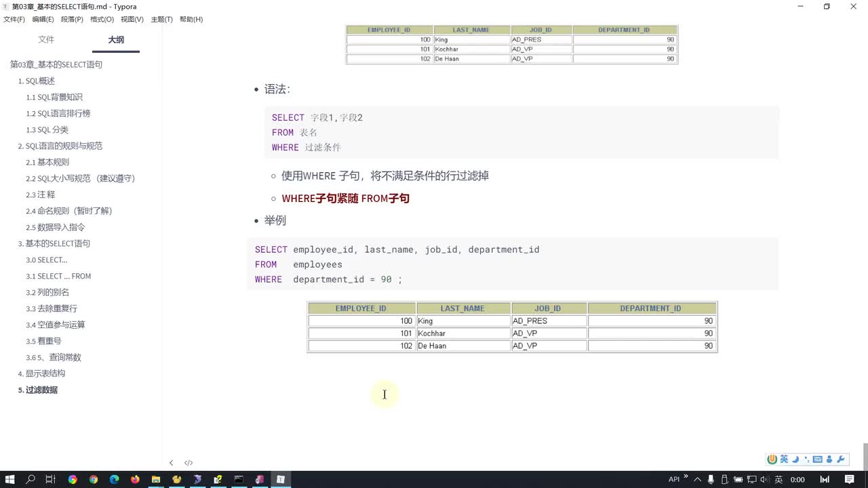This screenshot has width=868, height=488.
Task: Collapse sidebar with the left arrow icon
Action: coord(171,463)
